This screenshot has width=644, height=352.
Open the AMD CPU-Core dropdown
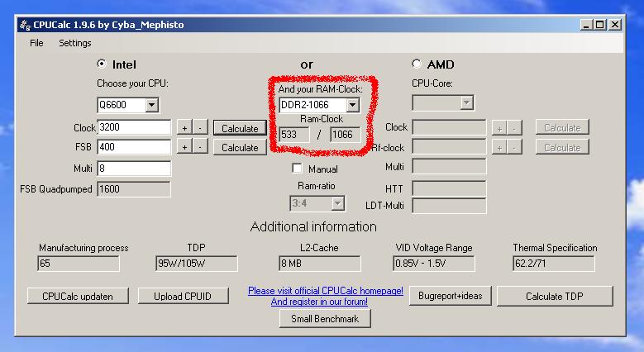coord(466,102)
